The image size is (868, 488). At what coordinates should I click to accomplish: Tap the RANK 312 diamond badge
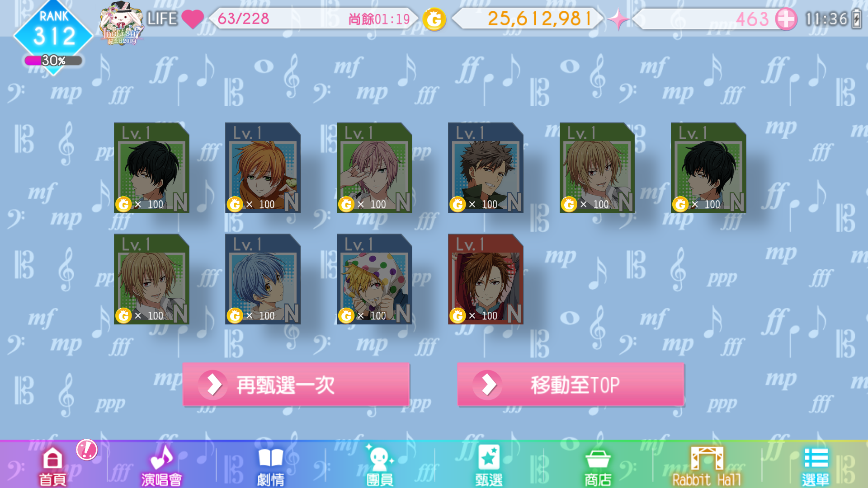53,32
